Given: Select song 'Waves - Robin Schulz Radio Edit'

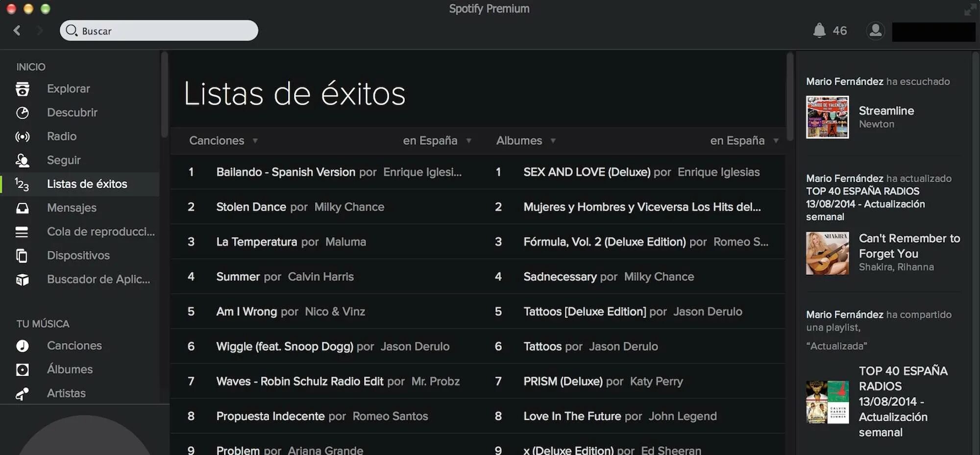Looking at the screenshot, I should [x=299, y=382].
